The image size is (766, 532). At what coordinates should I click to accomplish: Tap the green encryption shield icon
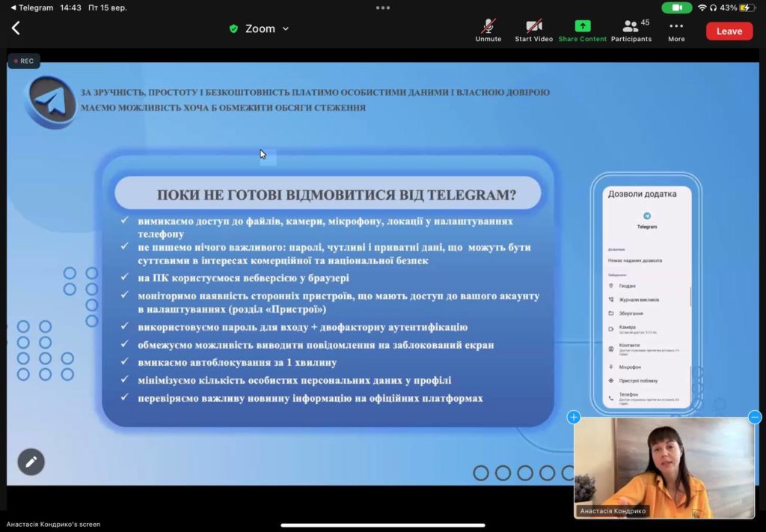pos(233,29)
